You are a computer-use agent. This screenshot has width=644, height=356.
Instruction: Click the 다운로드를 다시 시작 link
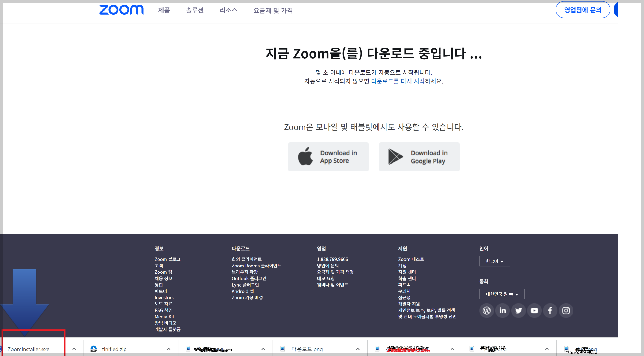point(398,81)
